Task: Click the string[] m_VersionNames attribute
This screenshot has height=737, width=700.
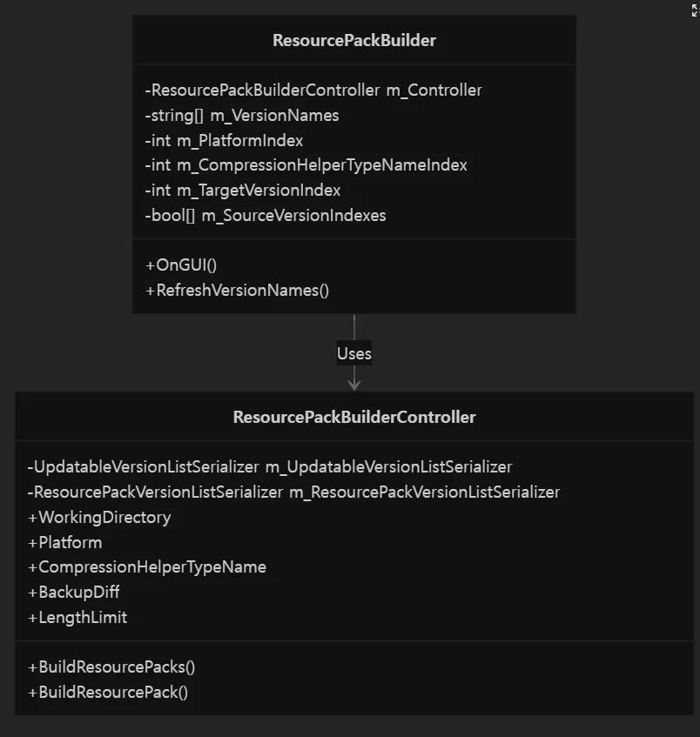Action: tap(242, 116)
